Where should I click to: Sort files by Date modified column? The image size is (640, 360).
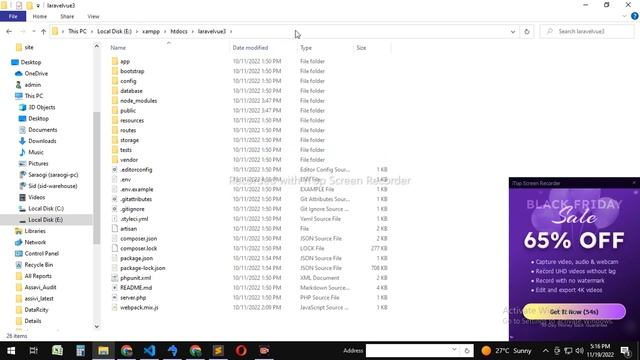click(250, 48)
